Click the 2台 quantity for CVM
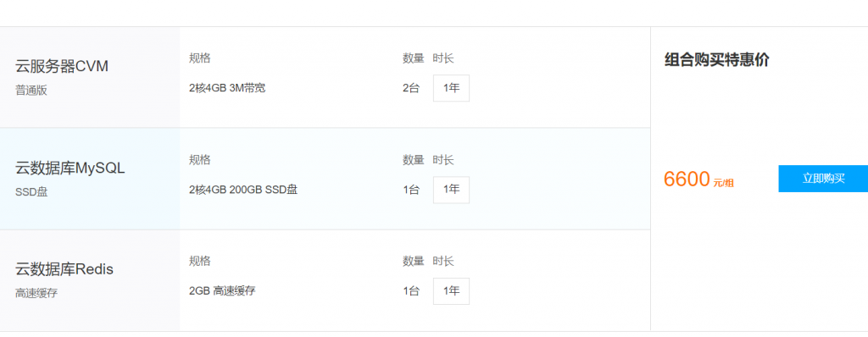This screenshot has height=337, width=868. tap(411, 88)
